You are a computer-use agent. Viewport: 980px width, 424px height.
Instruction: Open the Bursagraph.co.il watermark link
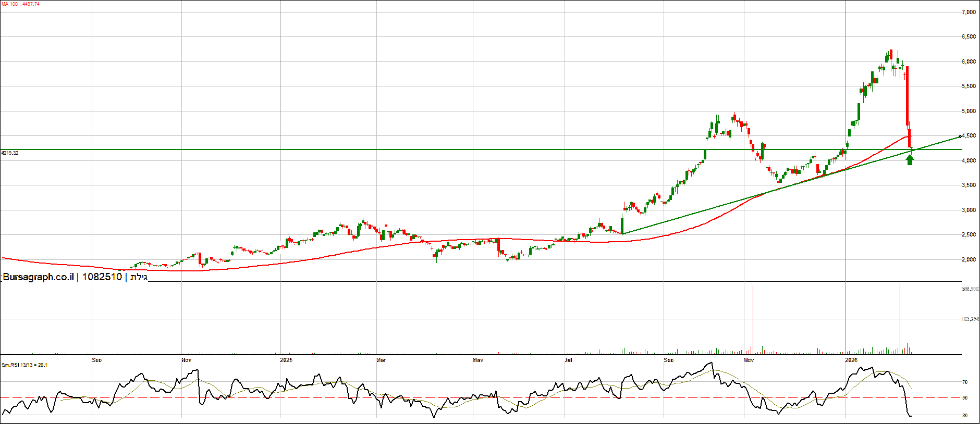38,277
